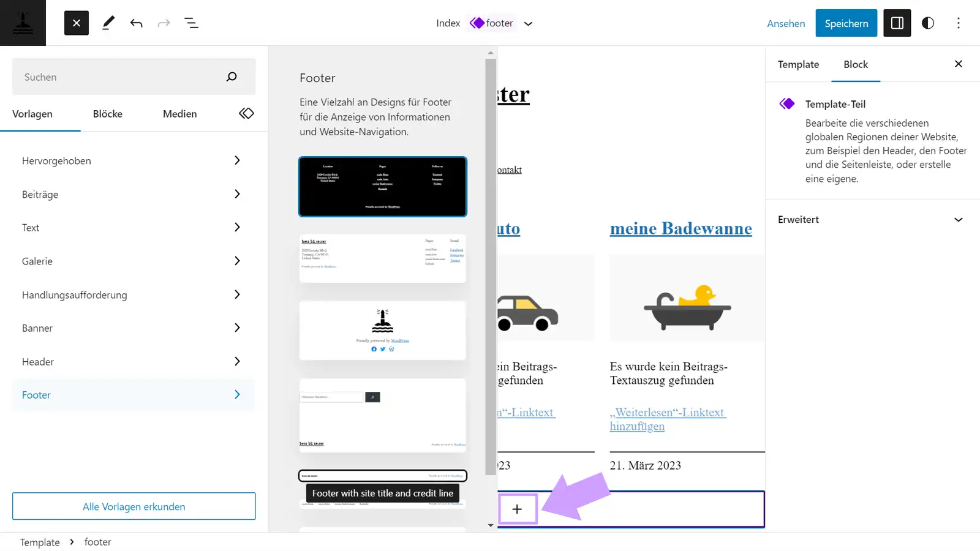Click the pattern list scrollbar thumb
980x551 pixels.
point(490,266)
